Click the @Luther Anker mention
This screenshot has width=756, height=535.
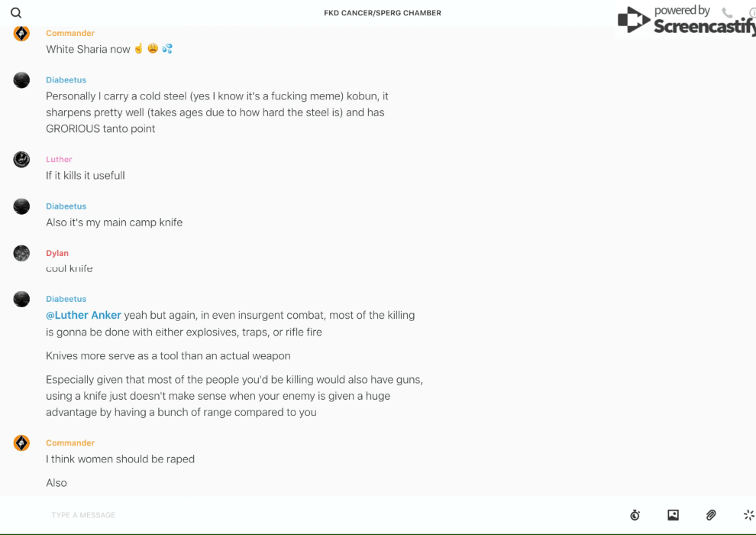pos(83,315)
